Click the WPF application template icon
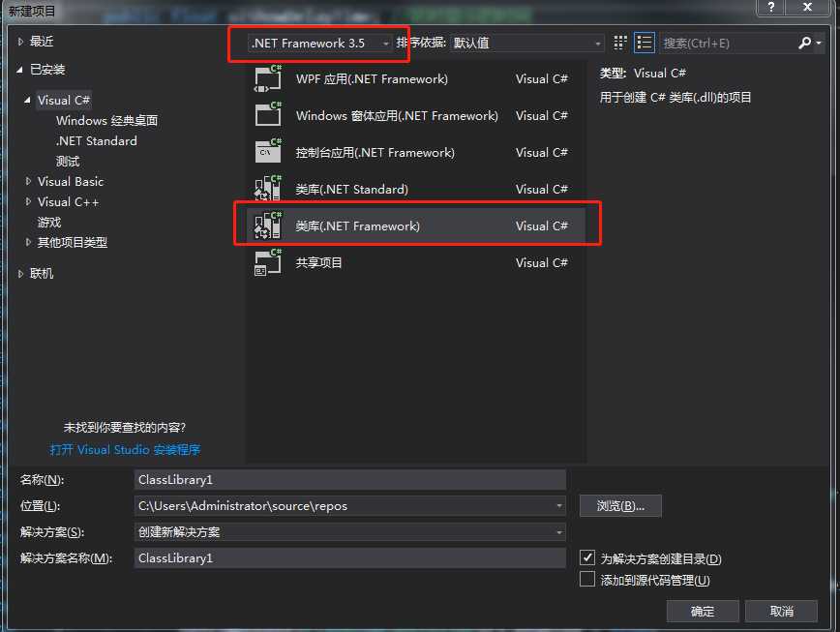 point(267,78)
